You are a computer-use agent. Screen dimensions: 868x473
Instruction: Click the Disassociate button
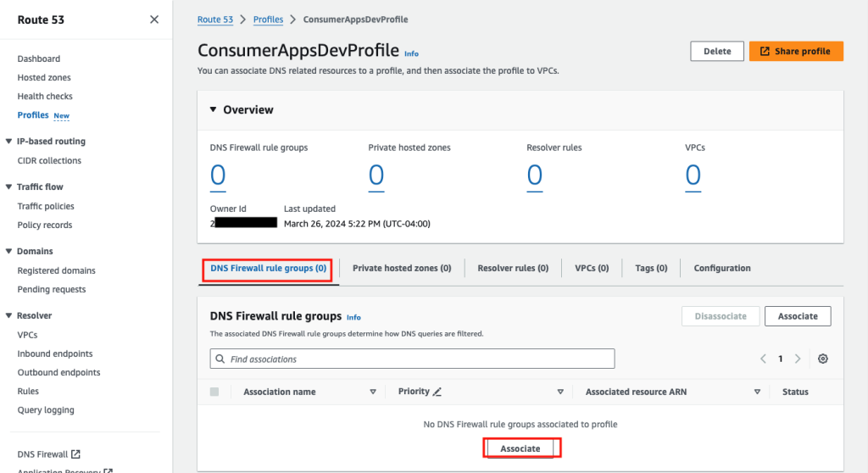click(721, 316)
